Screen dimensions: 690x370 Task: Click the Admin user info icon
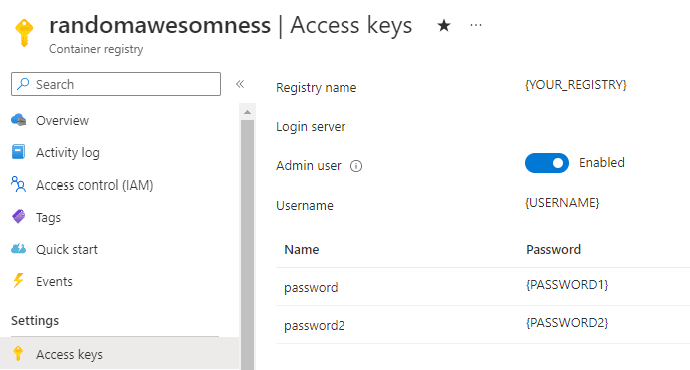pos(356,166)
